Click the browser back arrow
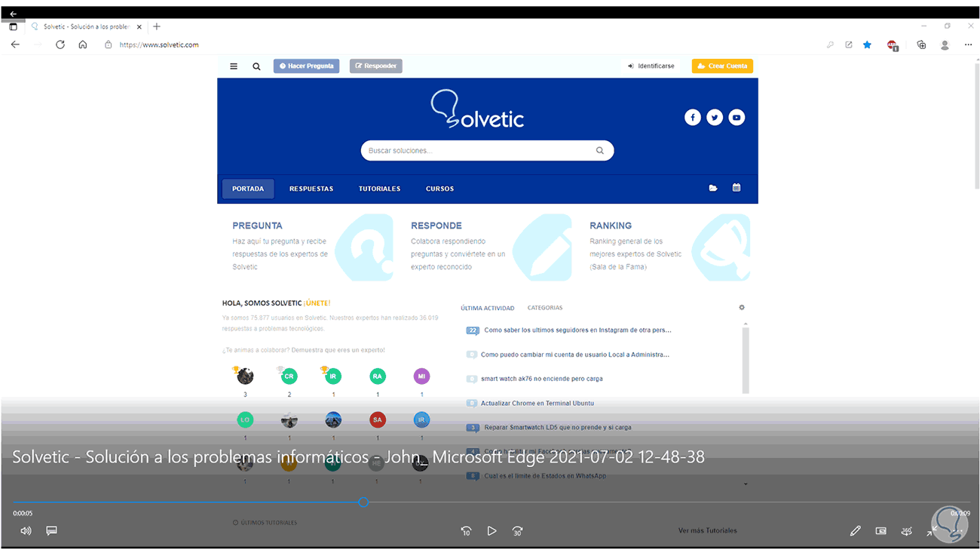The width and height of the screenshot is (980, 553). pos(15,45)
